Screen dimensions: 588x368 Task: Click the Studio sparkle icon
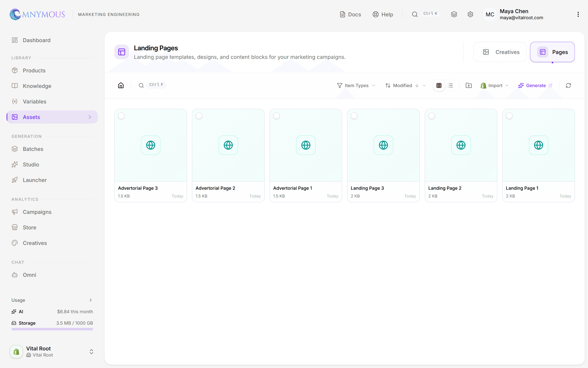pos(15,165)
